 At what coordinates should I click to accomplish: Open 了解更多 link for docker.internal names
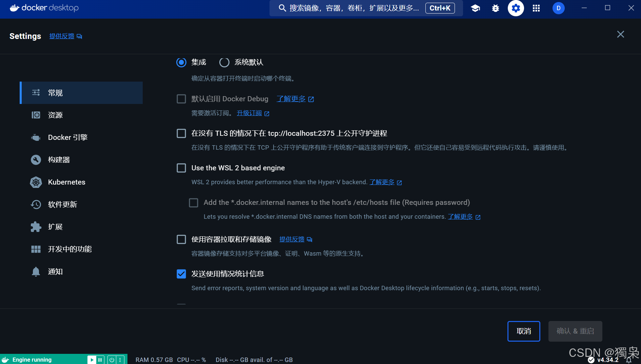coord(460,217)
